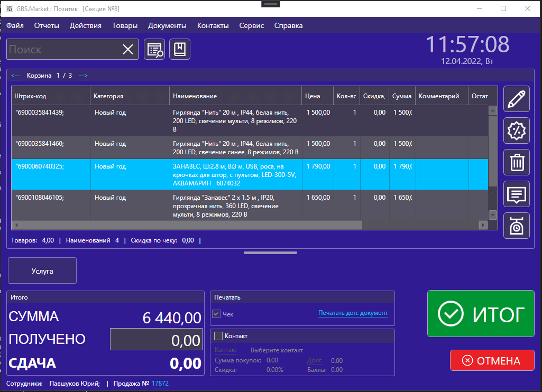Screen dimensions: 542x392
Task: Open the Сервис menu
Action: [x=251, y=25]
